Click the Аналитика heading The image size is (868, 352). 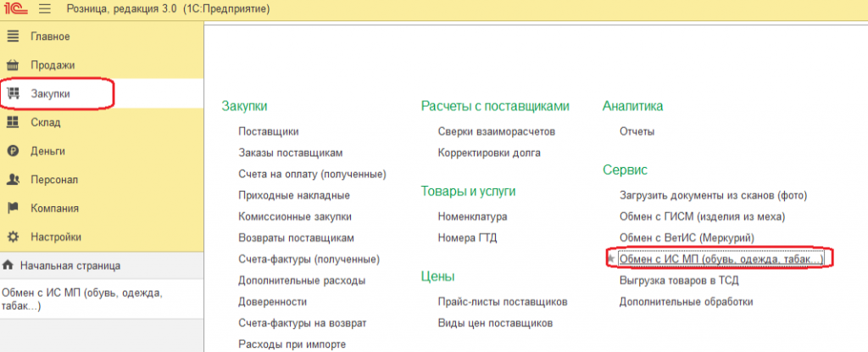632,106
